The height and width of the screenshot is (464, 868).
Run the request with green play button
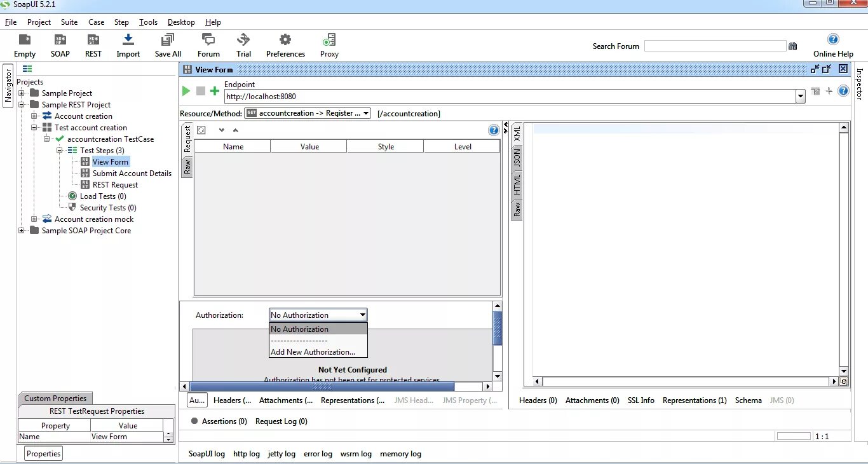tap(186, 91)
